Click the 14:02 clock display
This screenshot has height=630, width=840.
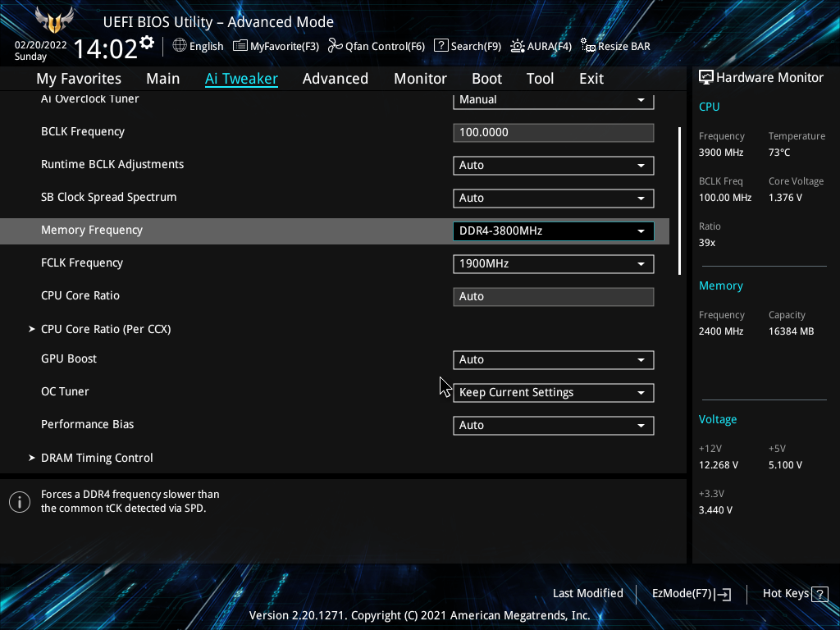[x=105, y=49]
